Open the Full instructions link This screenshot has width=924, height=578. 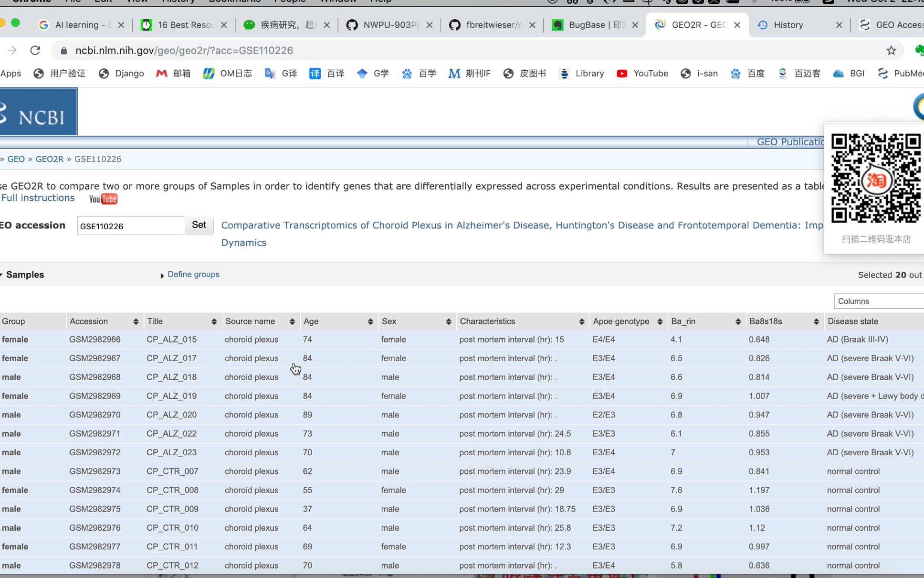(x=38, y=198)
